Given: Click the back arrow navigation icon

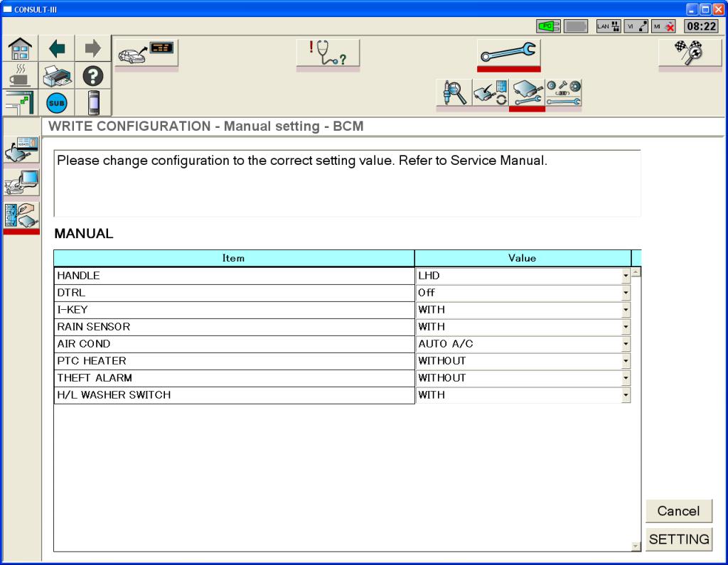Looking at the screenshot, I should tap(56, 50).
